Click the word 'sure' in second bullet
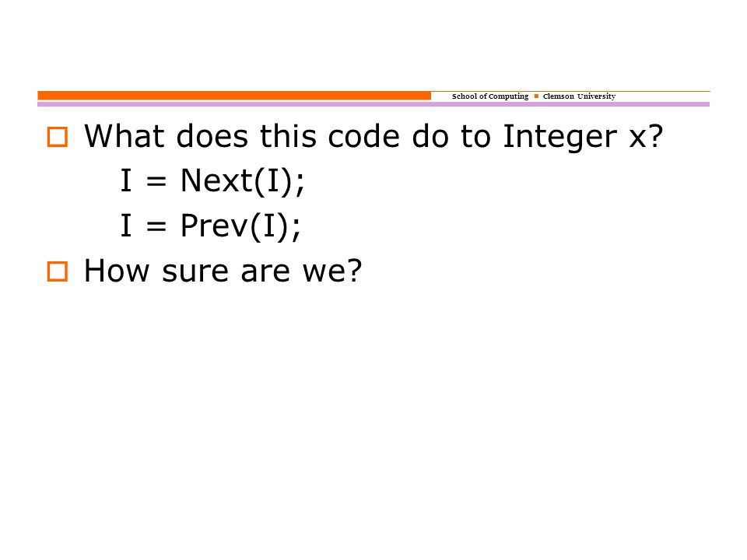Image resolution: width=747 pixels, height=560 pixels. [196, 272]
